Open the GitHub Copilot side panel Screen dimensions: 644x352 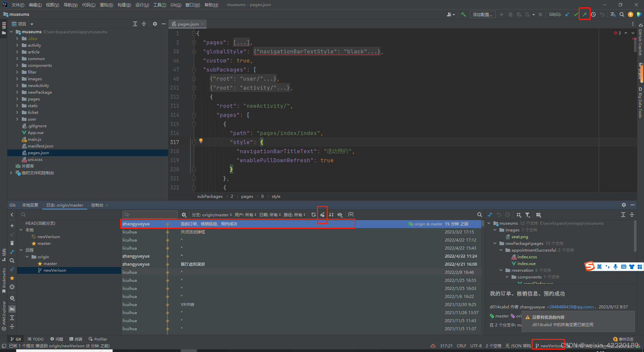(x=640, y=40)
